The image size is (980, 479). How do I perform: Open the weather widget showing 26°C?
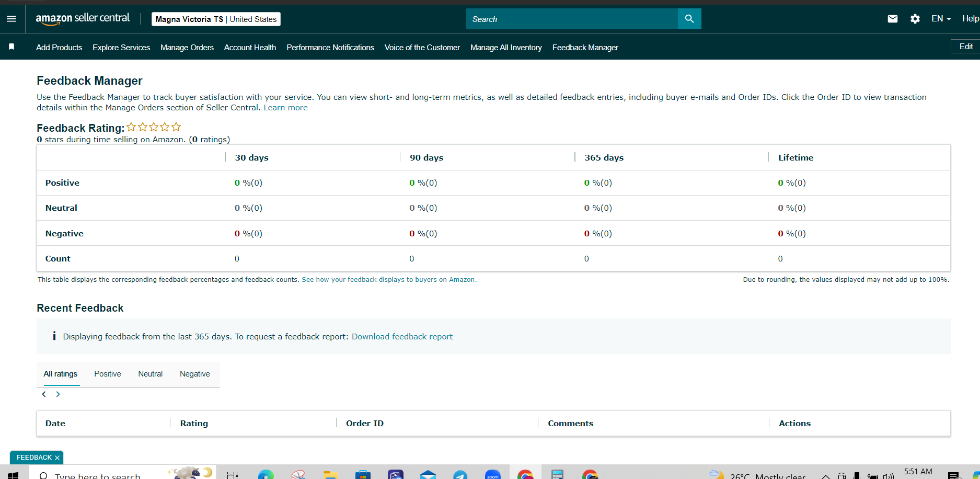[757, 475]
